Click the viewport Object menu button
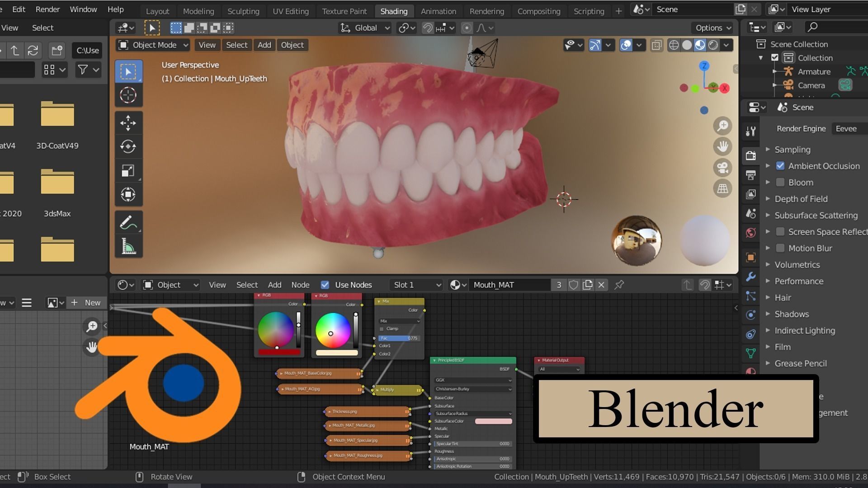Image resolution: width=868 pixels, height=488 pixels. click(292, 45)
